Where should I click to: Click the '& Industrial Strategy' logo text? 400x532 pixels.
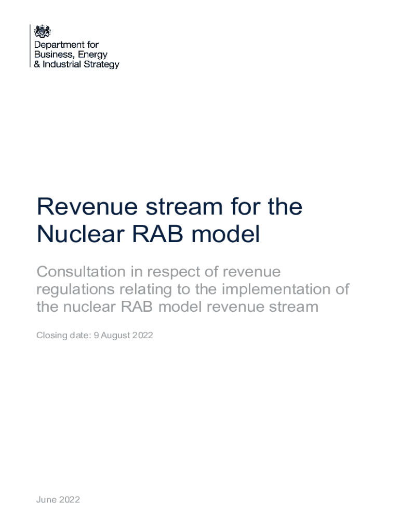coord(77,65)
